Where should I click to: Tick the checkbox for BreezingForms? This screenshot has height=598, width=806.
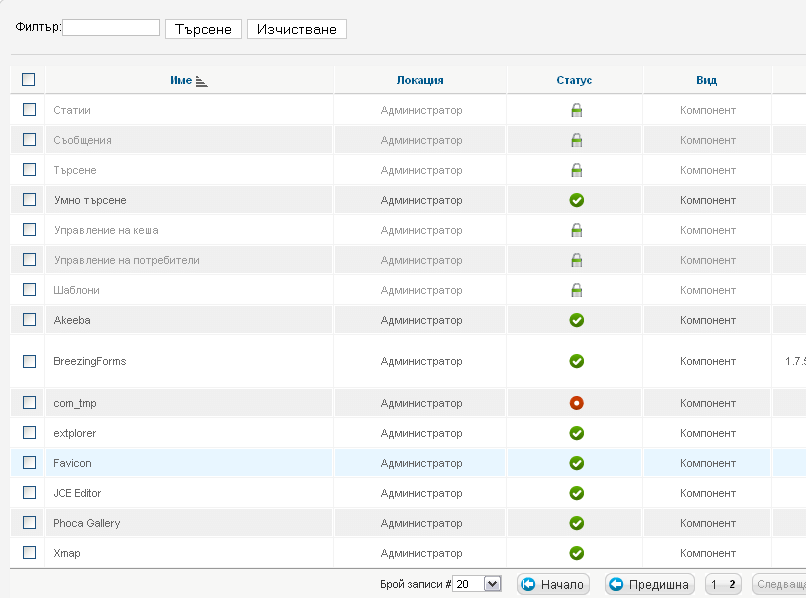pos(29,361)
